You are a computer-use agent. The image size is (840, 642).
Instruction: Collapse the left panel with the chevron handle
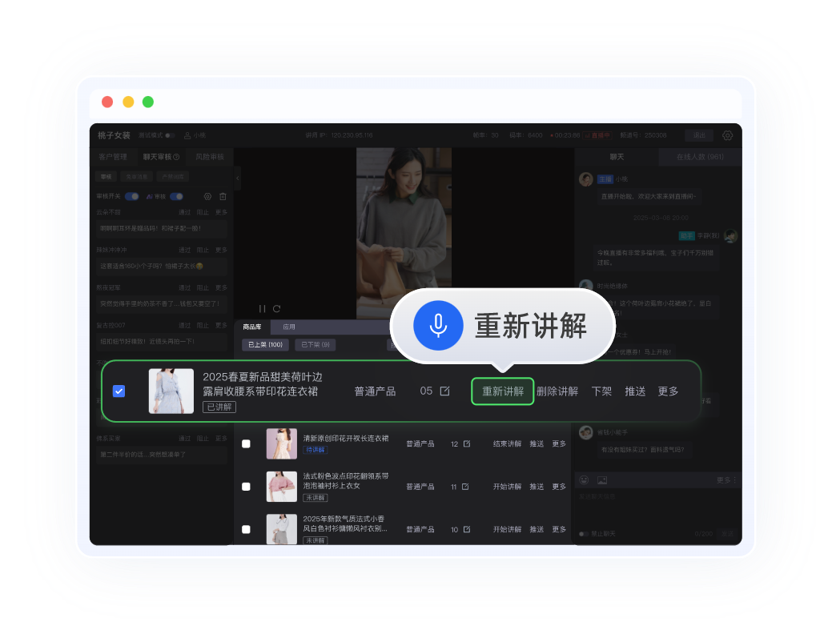pos(238,177)
